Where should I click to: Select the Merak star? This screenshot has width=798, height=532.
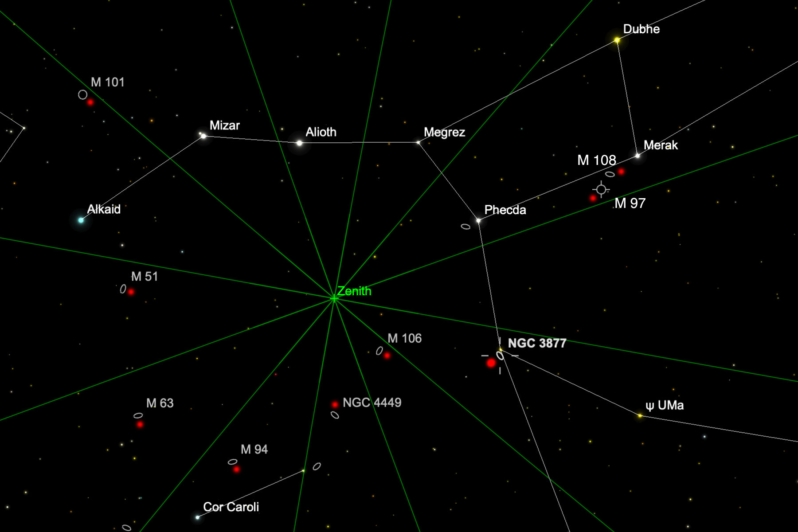[638, 156]
